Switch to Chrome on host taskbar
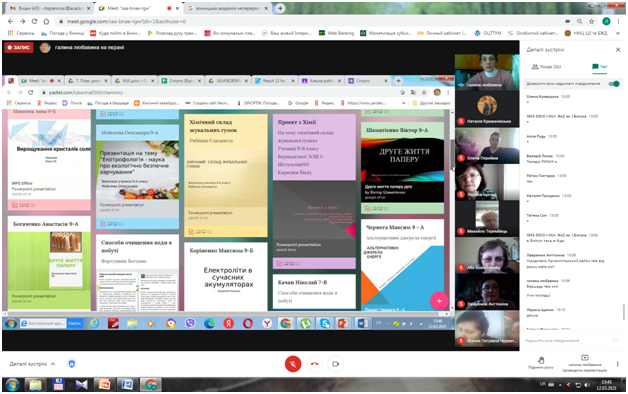The height and width of the screenshot is (394, 628). [x=151, y=385]
